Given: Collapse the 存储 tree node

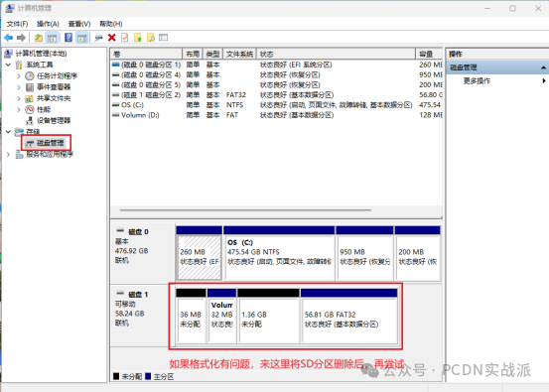Looking at the screenshot, I should [8, 132].
